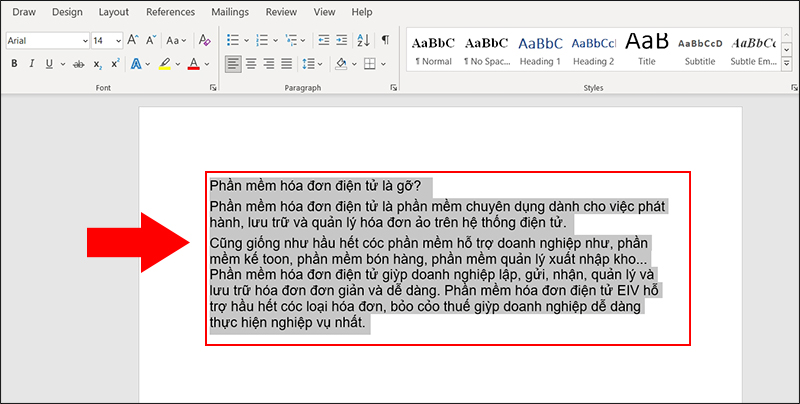Increase the font size
Viewport: 800px width, 404px height.
pyautogui.click(x=134, y=41)
